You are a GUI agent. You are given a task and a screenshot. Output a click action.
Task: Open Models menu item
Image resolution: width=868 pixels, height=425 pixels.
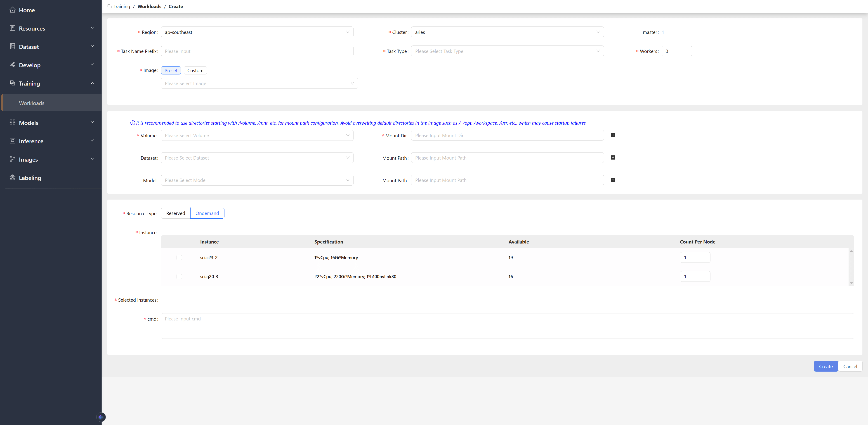29,123
